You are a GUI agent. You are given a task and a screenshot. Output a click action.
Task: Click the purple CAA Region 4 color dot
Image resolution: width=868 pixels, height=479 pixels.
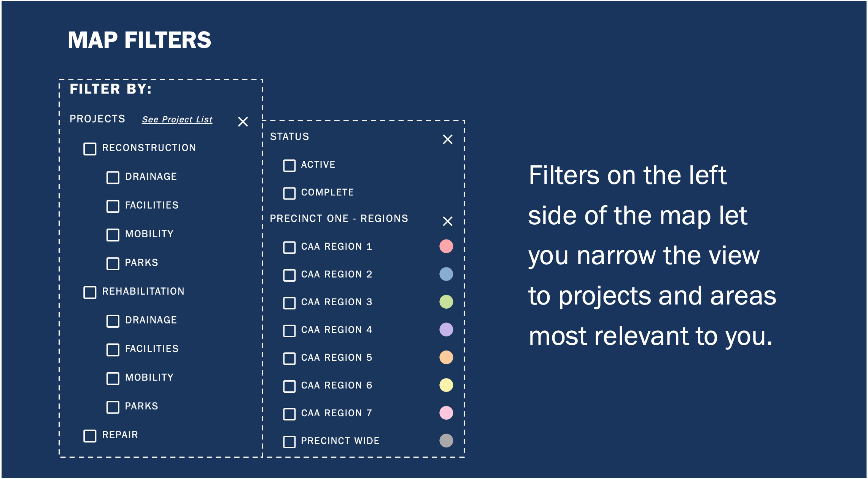tap(446, 330)
